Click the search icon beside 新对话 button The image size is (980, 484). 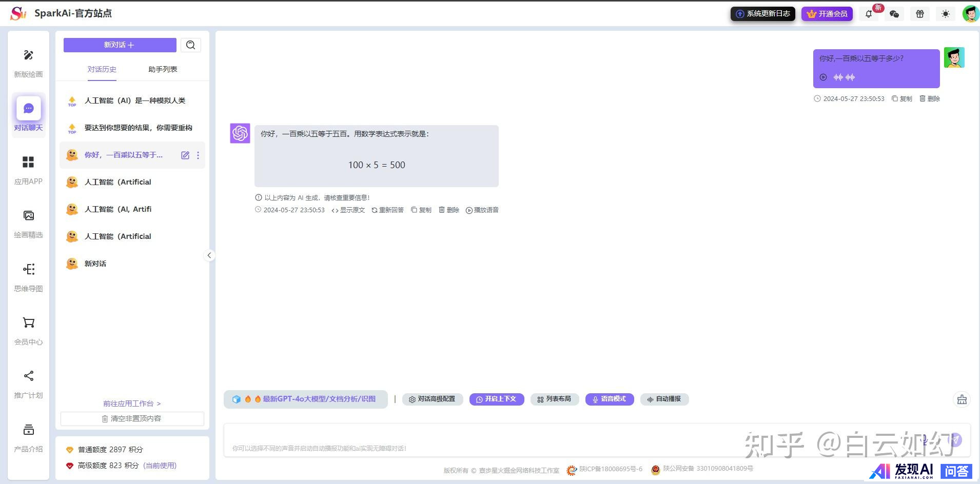(191, 45)
